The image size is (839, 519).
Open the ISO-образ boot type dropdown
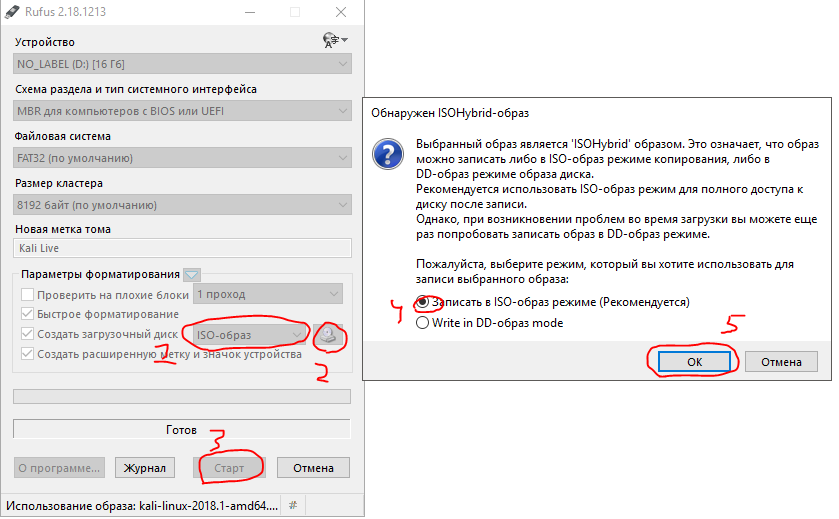click(x=249, y=335)
